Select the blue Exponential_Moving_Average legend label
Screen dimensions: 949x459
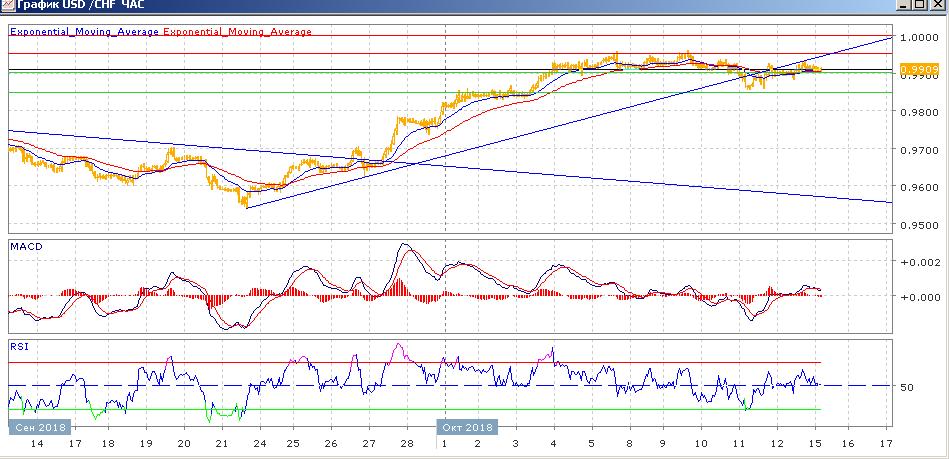click(85, 31)
